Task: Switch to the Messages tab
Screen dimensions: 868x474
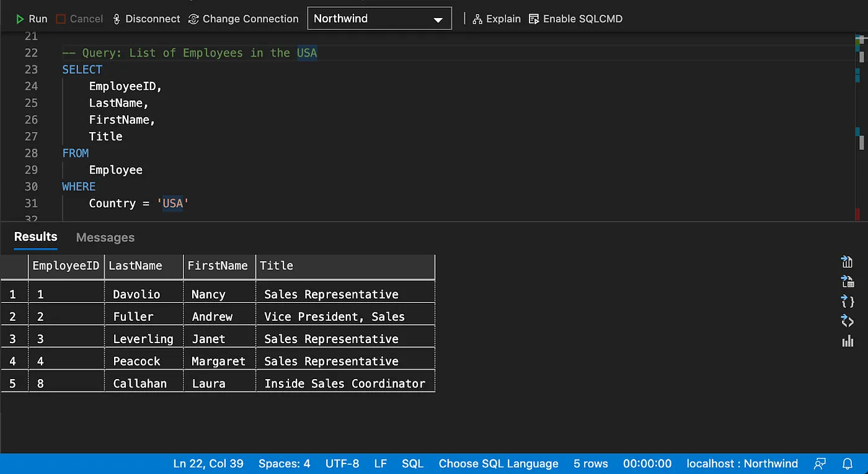Action: 105,238
